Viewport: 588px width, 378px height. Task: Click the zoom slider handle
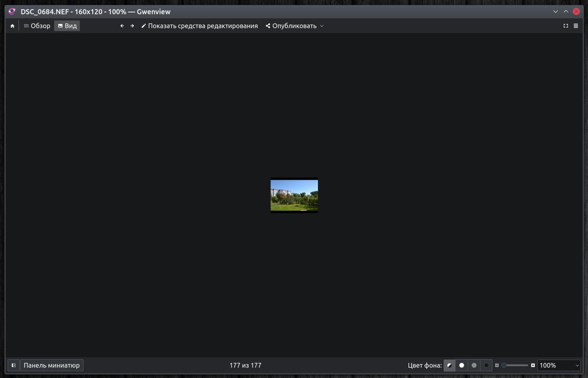click(504, 366)
